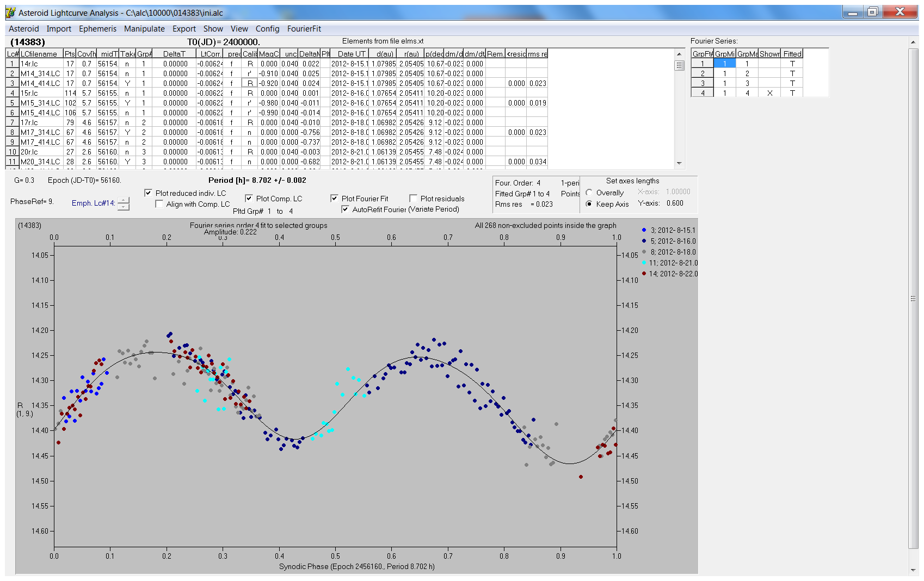
Task: Click the Date UT column header
Action: point(350,54)
